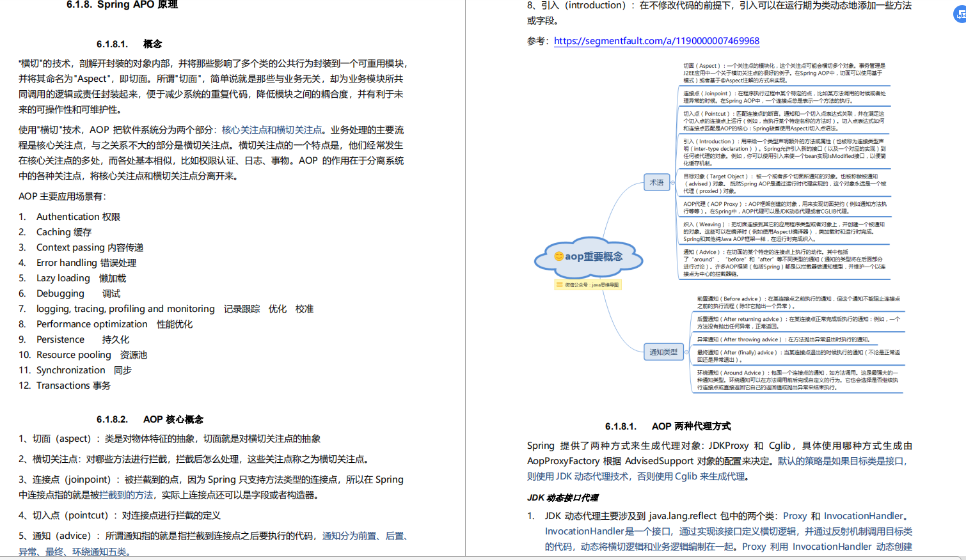The height and width of the screenshot is (560, 966).
Task: Click the line '1、切面 (aspect)'
Action: [x=170, y=439]
